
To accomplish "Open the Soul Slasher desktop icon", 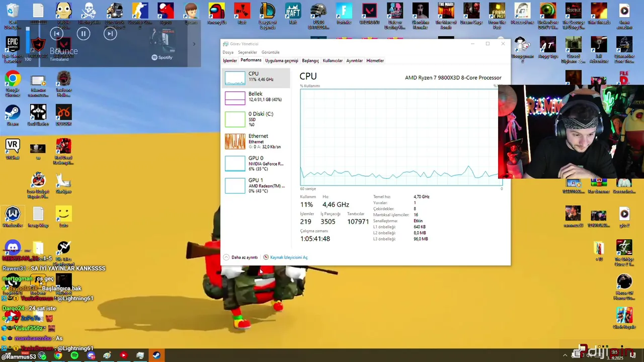I will coord(38,115).
